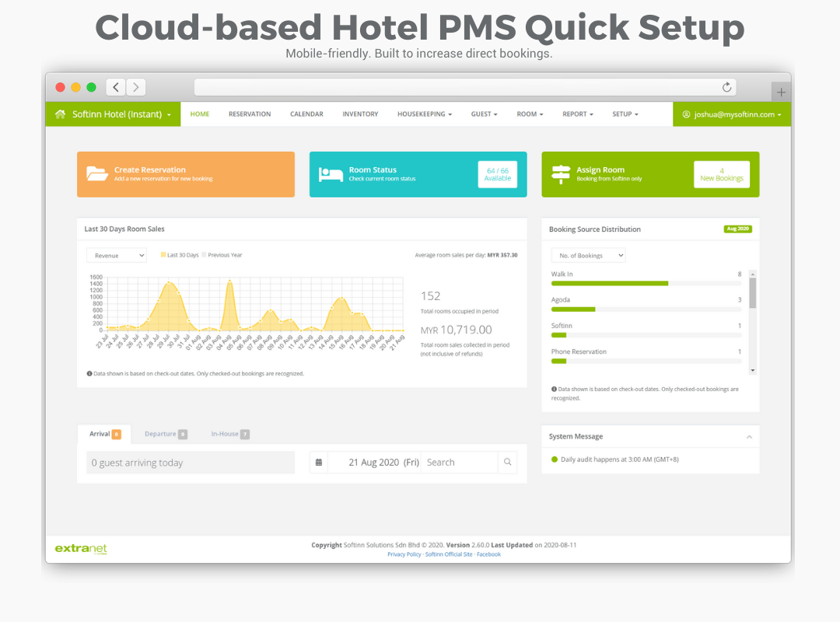This screenshot has height=622, width=840.
Task: Click the folder icon on Create Reservation
Action: (x=97, y=174)
